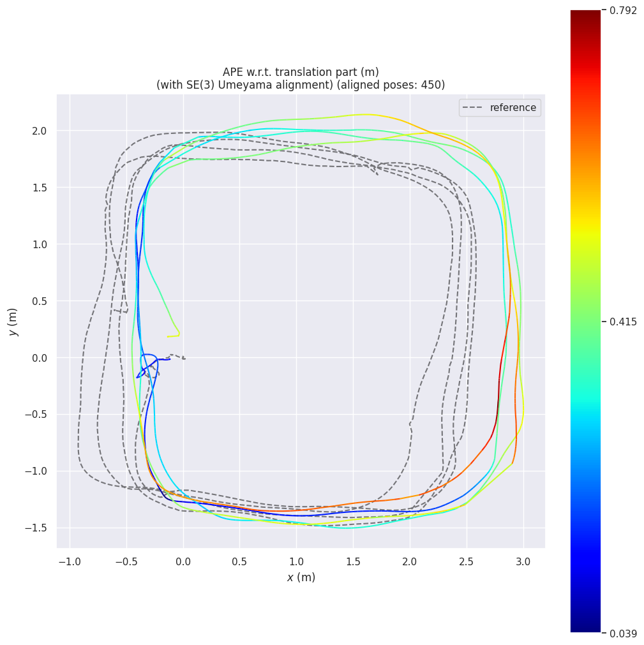This screenshot has width=644, height=645.
Task: Click the 0.415 colorbar midpoint label
Action: (623, 322)
